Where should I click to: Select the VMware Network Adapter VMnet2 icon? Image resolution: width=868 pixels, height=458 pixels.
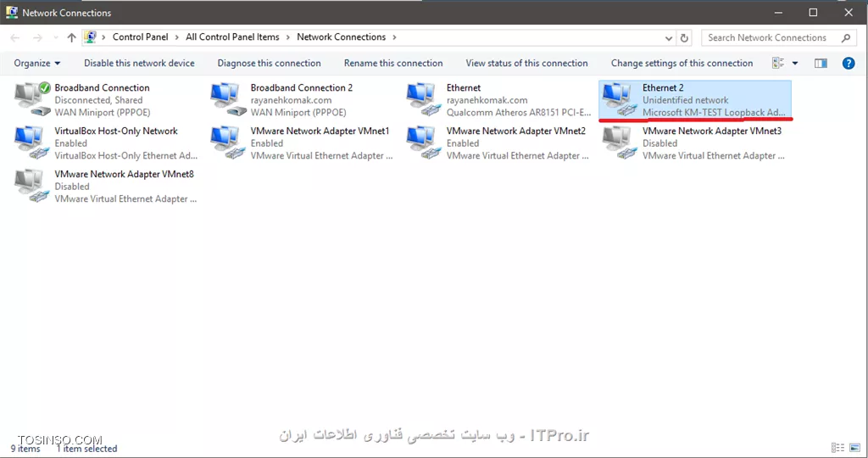(x=425, y=142)
